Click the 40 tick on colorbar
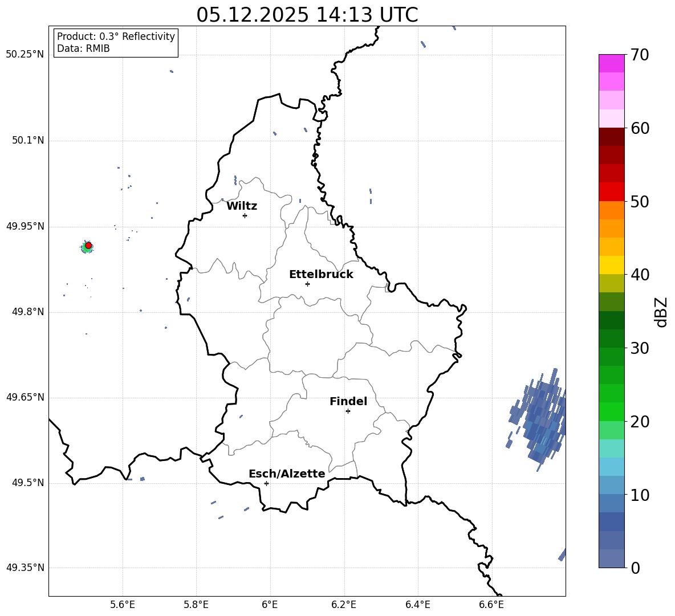Screen dimensions: 675x616 pyautogui.click(x=639, y=275)
